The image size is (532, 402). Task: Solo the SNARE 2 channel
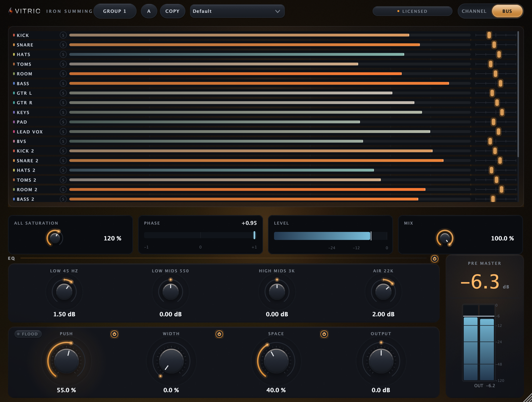[63, 161]
